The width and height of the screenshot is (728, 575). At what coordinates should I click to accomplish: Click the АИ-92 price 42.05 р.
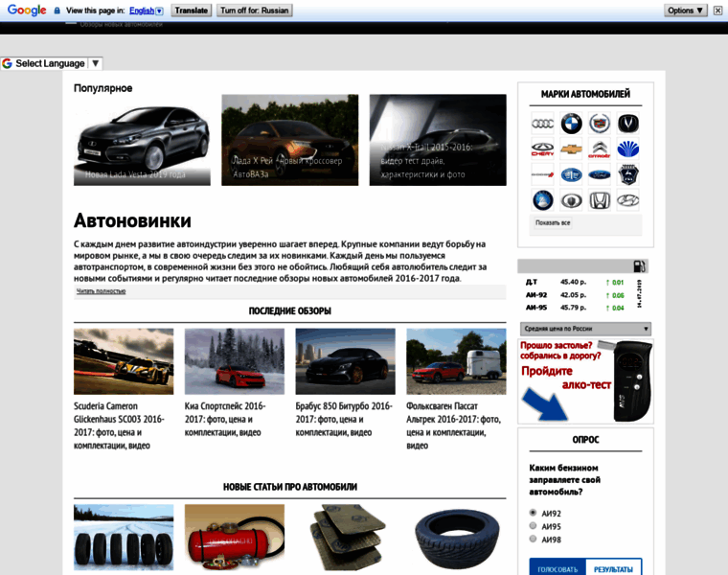[x=573, y=295]
